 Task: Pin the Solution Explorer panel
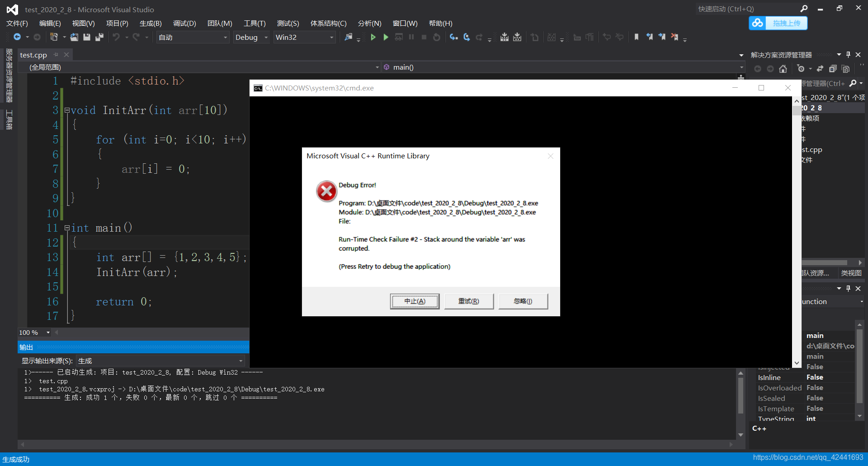click(x=848, y=55)
